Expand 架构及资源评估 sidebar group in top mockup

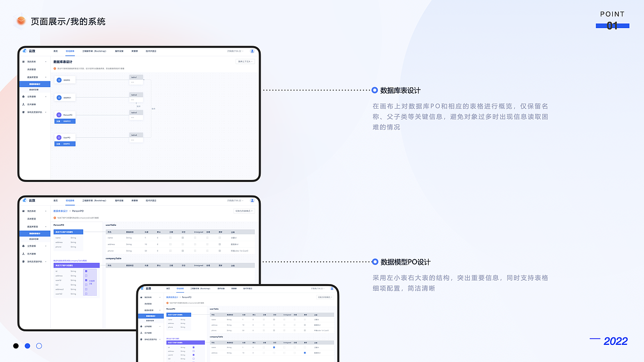[x=46, y=112]
